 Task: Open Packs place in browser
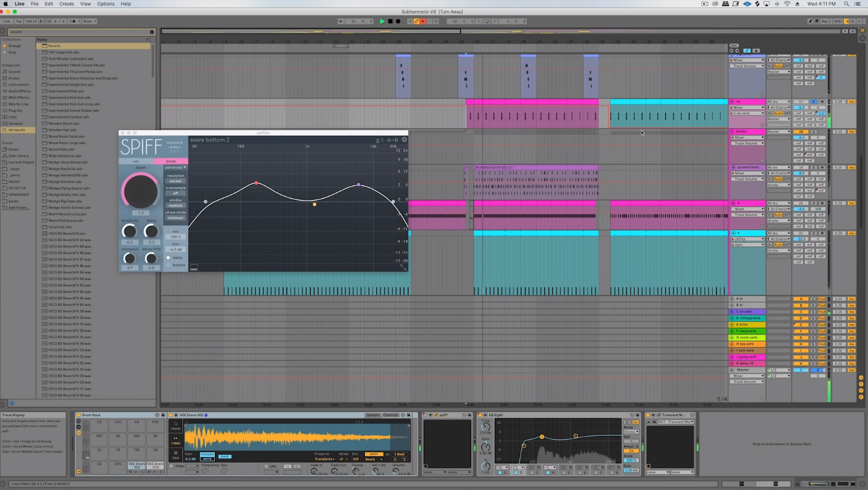click(x=13, y=149)
